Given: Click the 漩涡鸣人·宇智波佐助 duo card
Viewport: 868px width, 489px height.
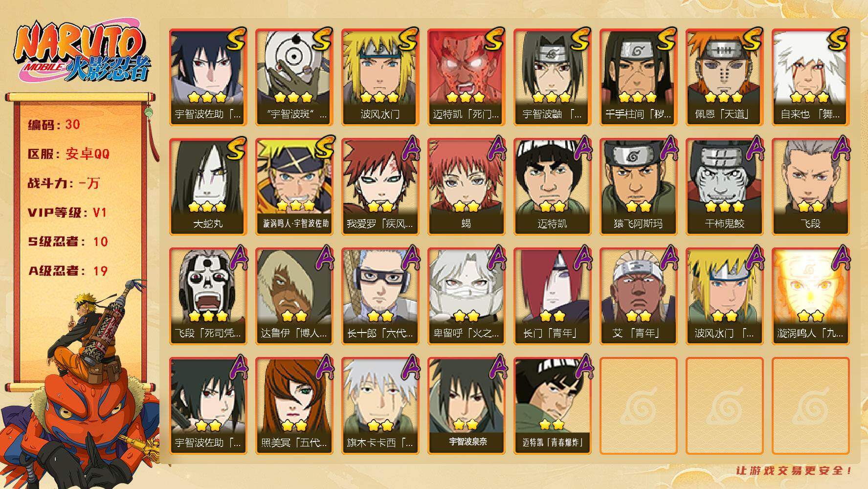Looking at the screenshot, I should click(x=294, y=187).
